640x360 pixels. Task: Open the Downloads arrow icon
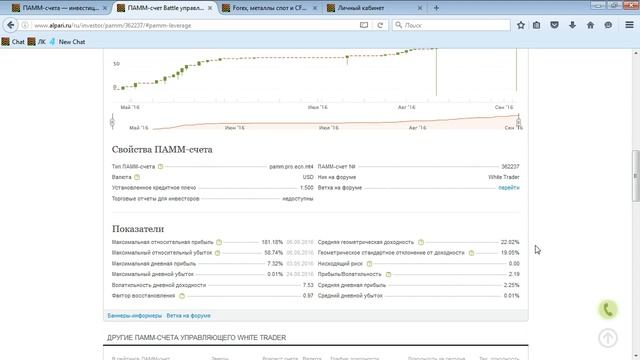point(572,25)
